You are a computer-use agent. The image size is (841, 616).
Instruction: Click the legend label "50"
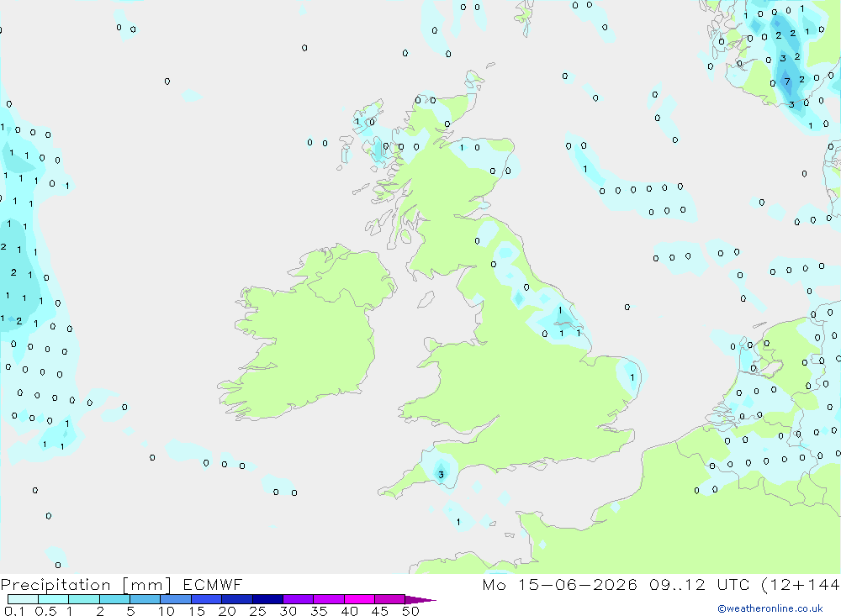click(410, 611)
